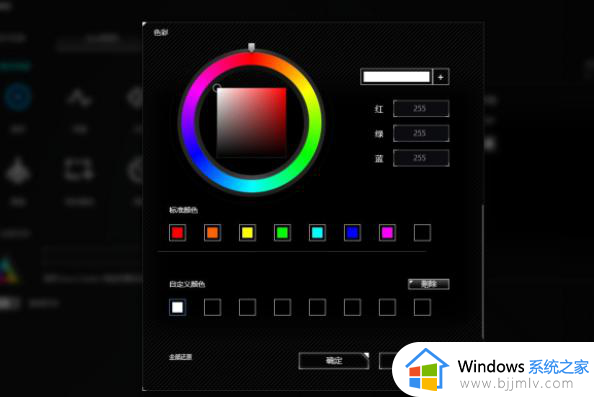Image resolution: width=594 pixels, height=397 pixels.
Task: Focus the 绿 (green) value field
Action: coord(421,133)
